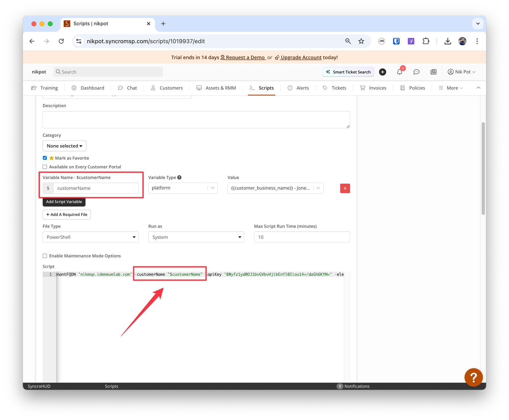Open the tab search chevron in title bar
The width and height of the screenshot is (509, 420).
pos(478,24)
